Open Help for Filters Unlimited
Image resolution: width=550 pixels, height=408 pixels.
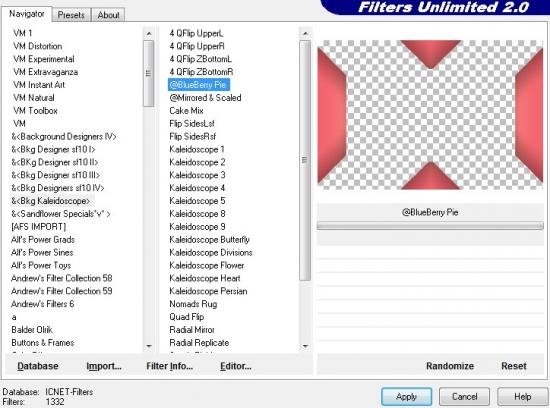pos(522,397)
